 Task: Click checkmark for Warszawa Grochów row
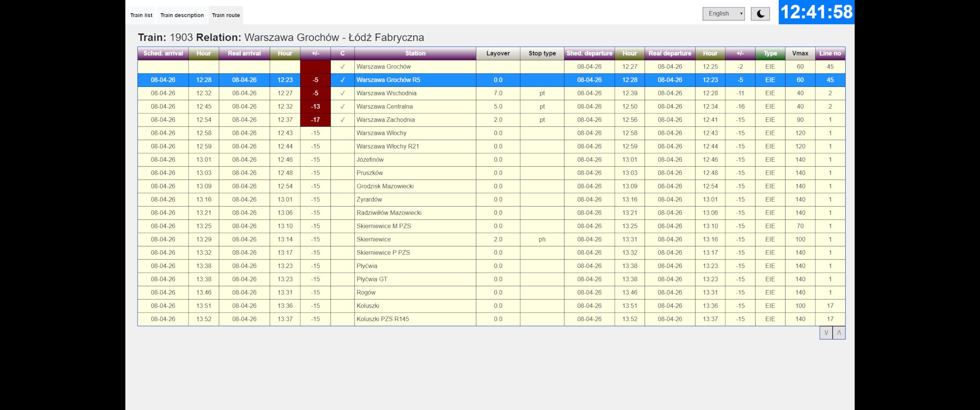coord(342,67)
